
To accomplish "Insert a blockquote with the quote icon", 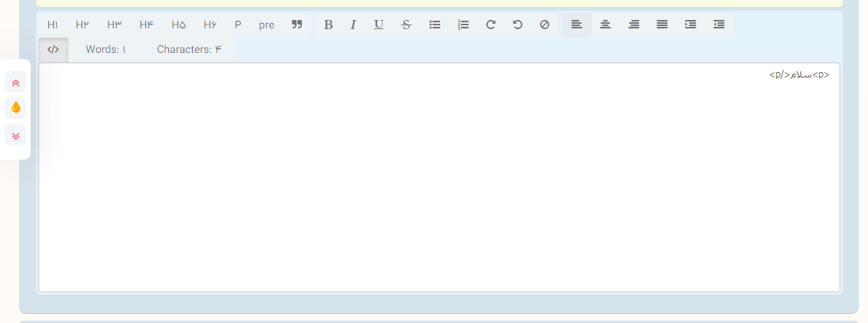I will [x=297, y=25].
